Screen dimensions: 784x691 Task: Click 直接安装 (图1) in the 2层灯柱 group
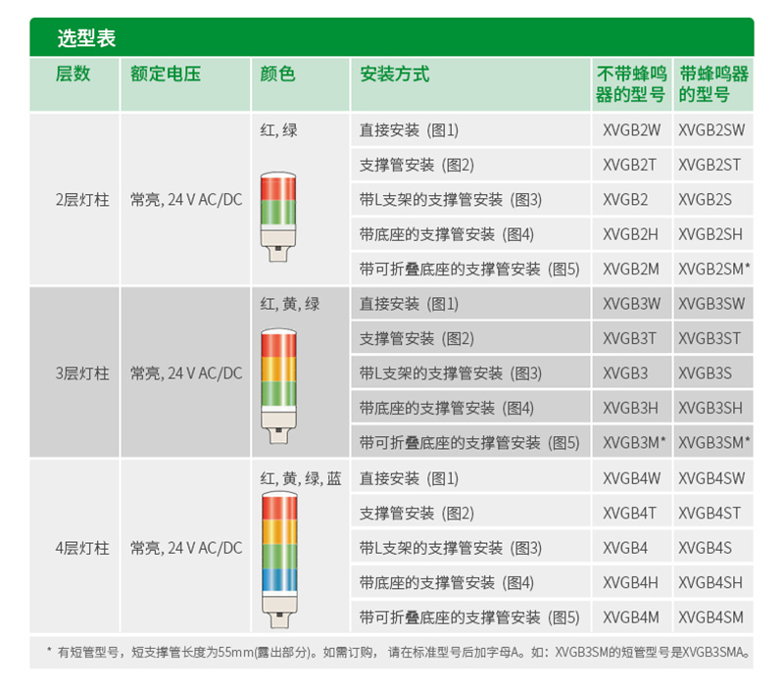click(x=409, y=130)
